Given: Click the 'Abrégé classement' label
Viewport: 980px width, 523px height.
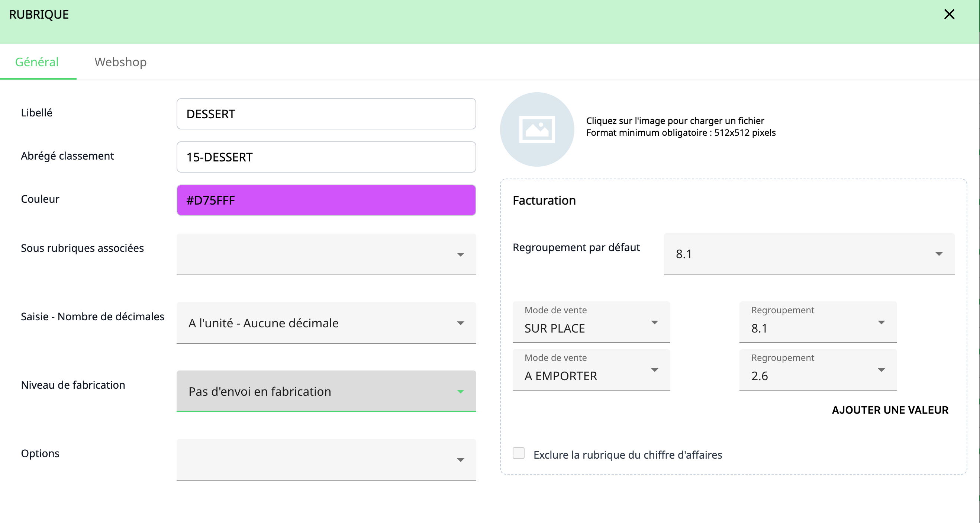Looking at the screenshot, I should (67, 156).
